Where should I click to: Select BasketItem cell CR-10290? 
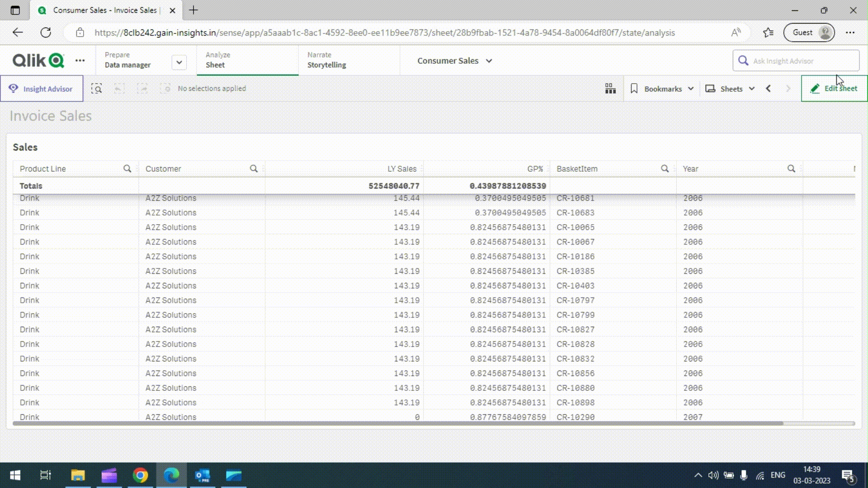(575, 417)
